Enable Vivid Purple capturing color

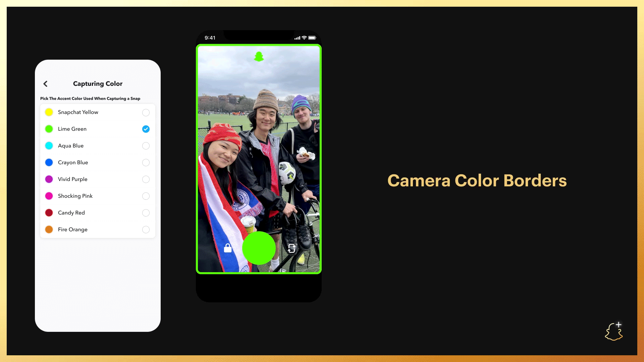(146, 179)
